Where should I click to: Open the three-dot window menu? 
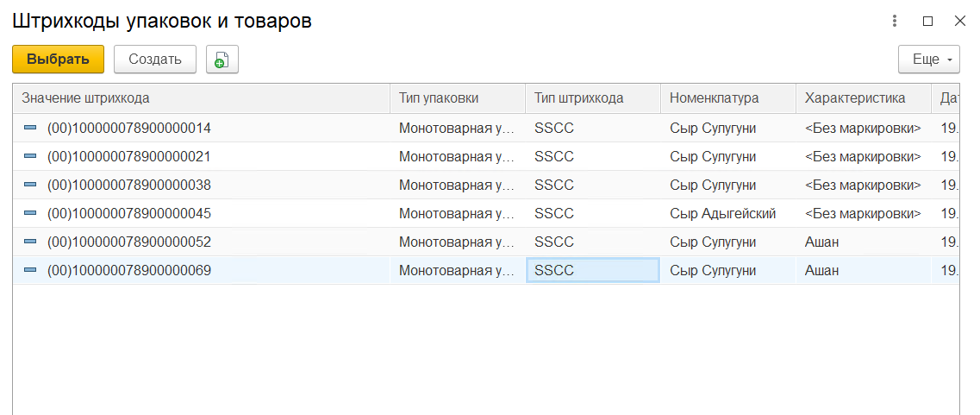(x=896, y=21)
